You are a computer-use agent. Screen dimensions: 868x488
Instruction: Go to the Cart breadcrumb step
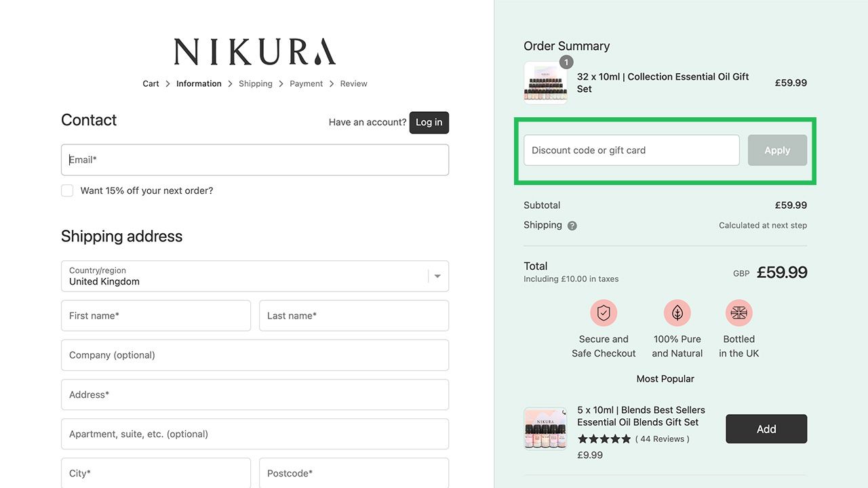point(151,84)
